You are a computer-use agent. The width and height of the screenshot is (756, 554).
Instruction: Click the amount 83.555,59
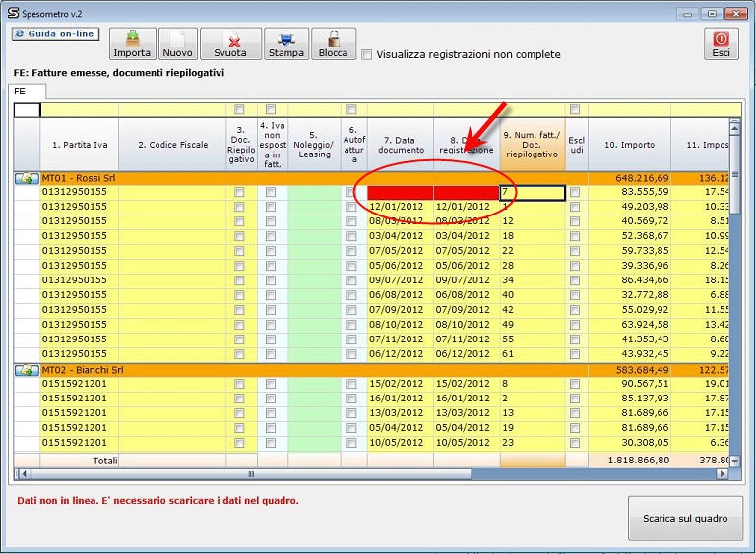point(645,192)
